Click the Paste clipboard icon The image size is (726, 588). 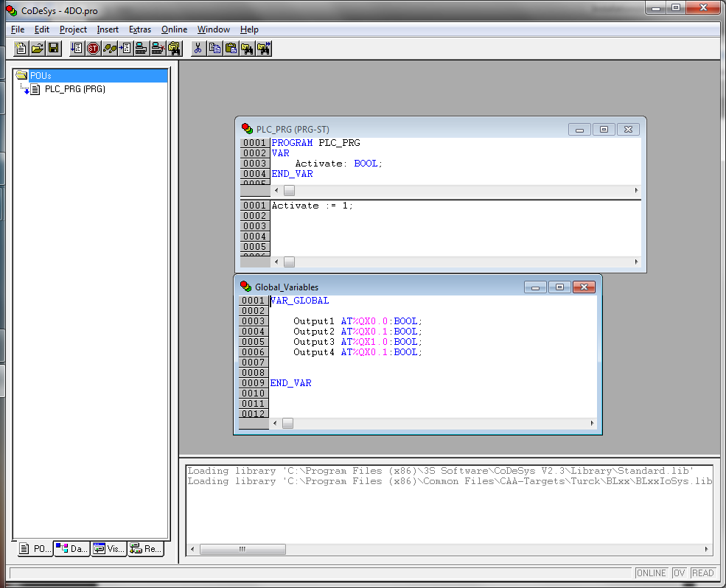pyautogui.click(x=231, y=48)
